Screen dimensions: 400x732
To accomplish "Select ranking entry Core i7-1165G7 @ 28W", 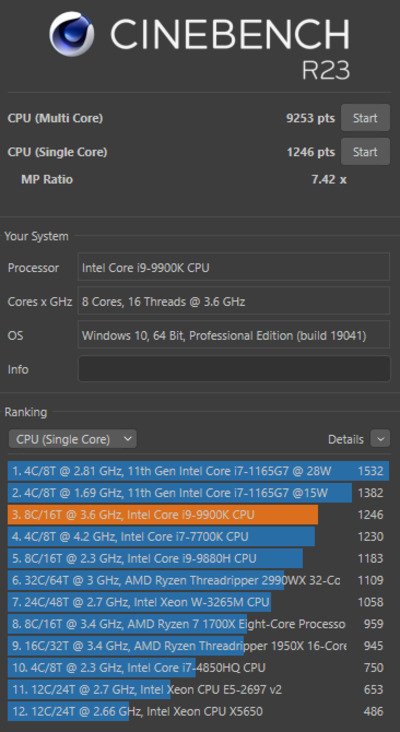I will [x=198, y=471].
